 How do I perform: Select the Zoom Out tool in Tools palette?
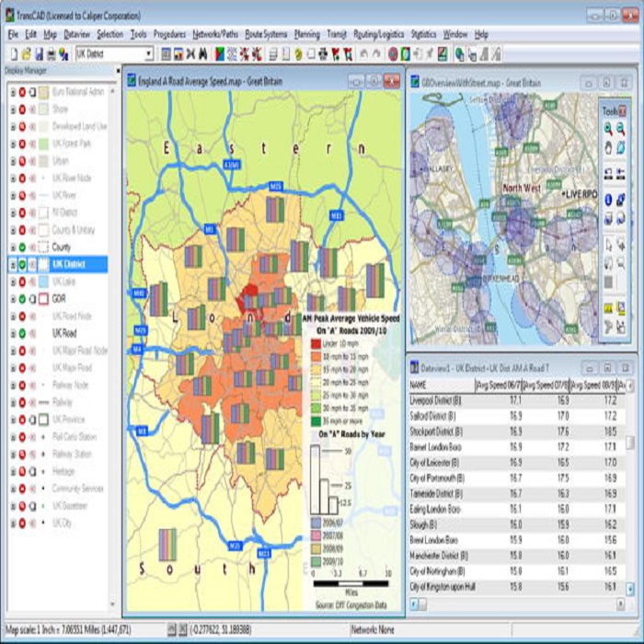pos(621,128)
